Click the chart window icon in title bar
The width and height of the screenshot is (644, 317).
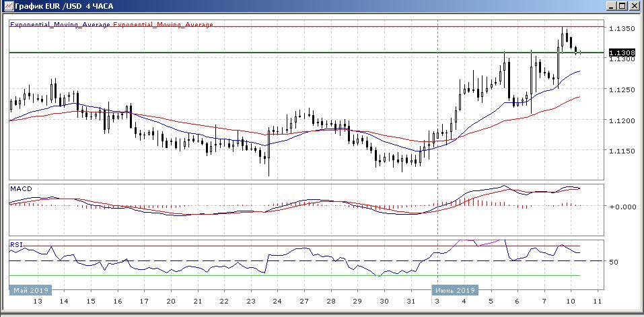(7, 6)
